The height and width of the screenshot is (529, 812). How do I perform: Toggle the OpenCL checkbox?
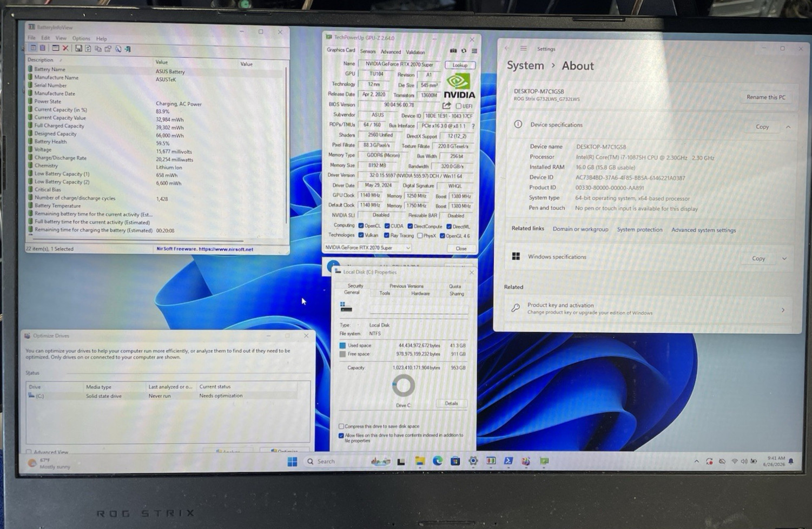click(361, 226)
